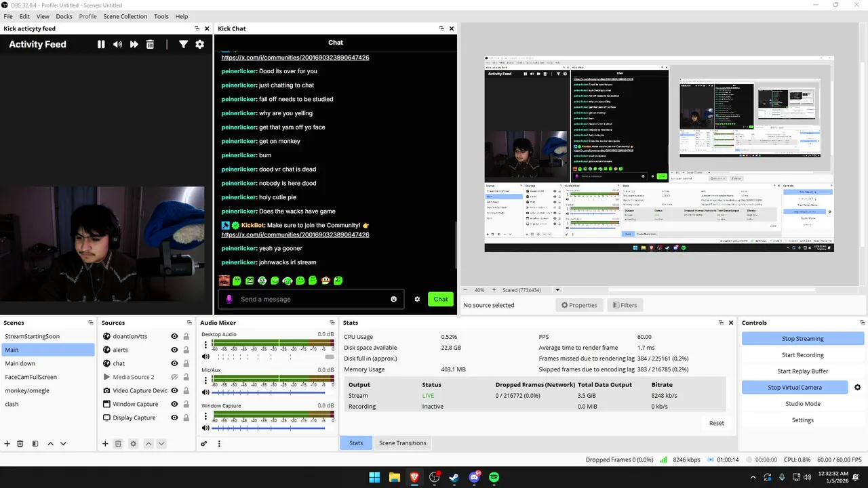Hide the Window Capture source
This screenshot has height=488, width=868.
[174, 404]
